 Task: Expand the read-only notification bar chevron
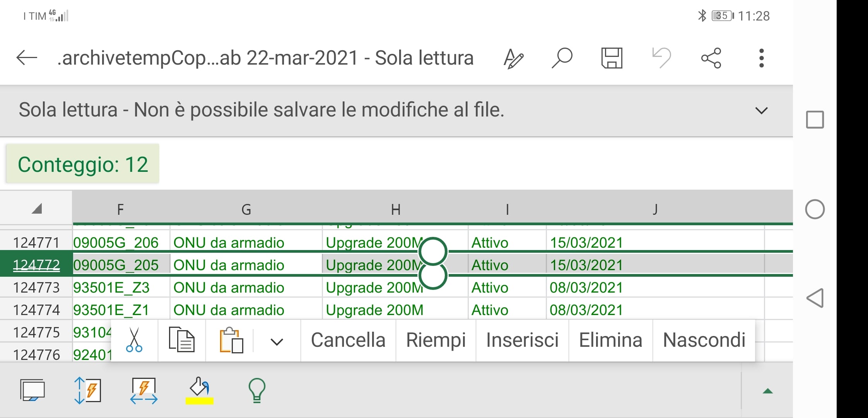pos(761,111)
